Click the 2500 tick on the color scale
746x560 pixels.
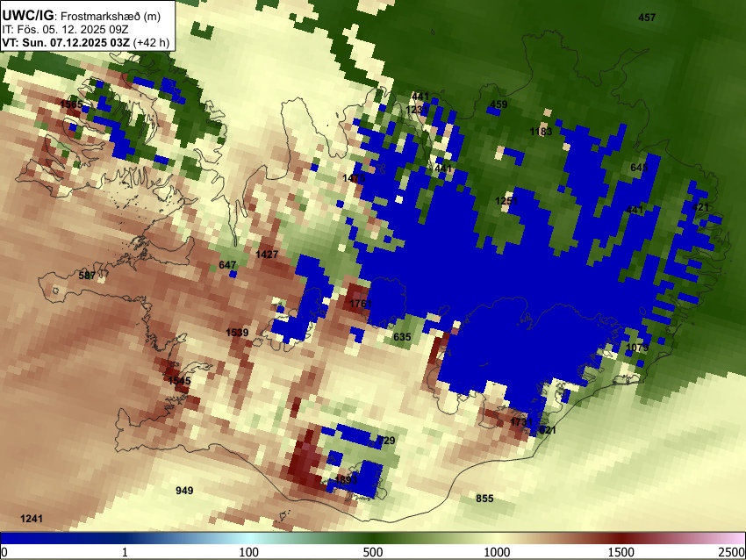pyautogui.click(x=733, y=552)
